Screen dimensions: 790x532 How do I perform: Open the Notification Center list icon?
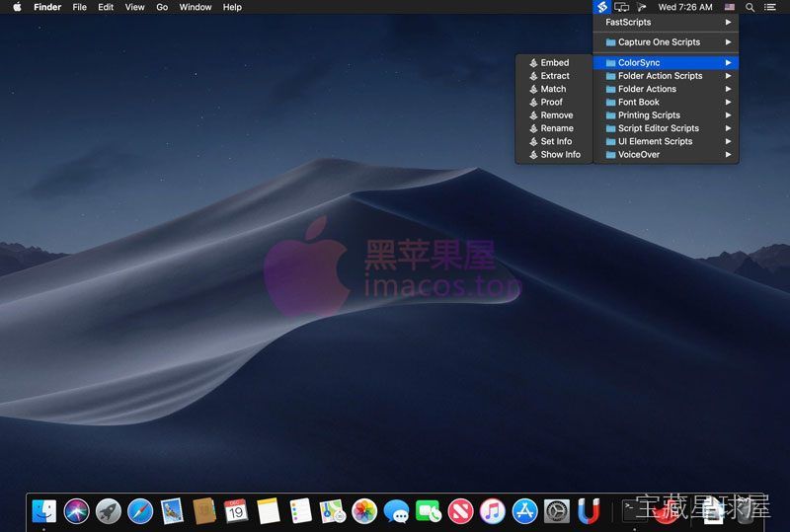(770, 7)
